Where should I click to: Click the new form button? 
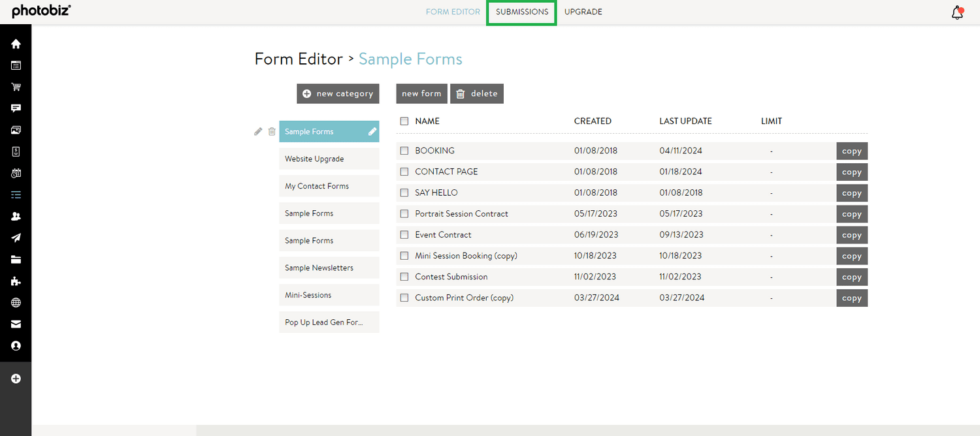tap(421, 93)
